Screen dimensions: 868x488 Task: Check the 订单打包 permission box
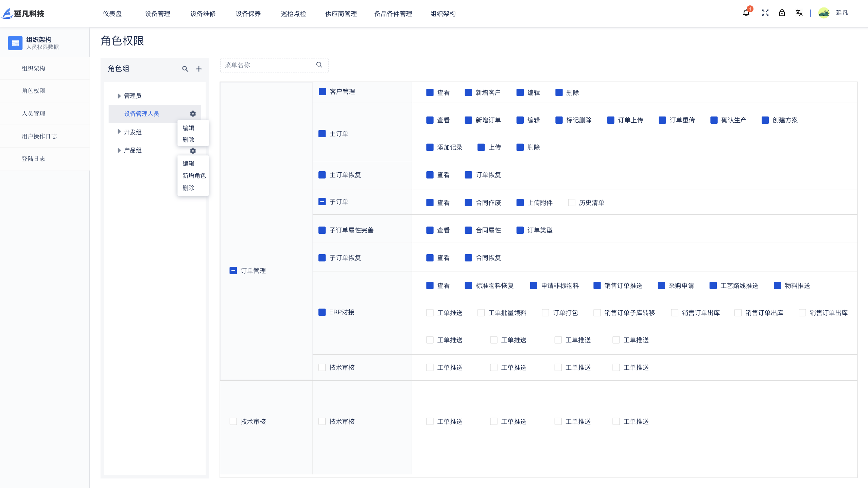point(545,313)
